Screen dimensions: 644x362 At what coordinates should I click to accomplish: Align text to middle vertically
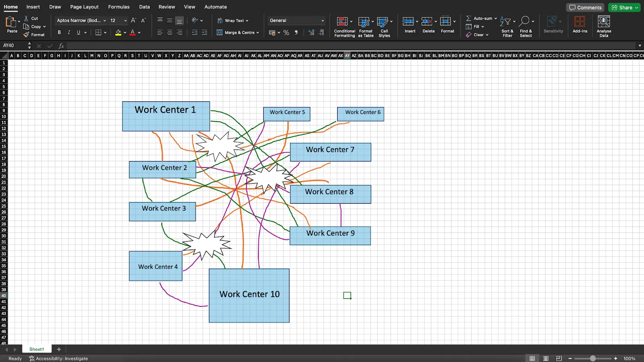169,21
